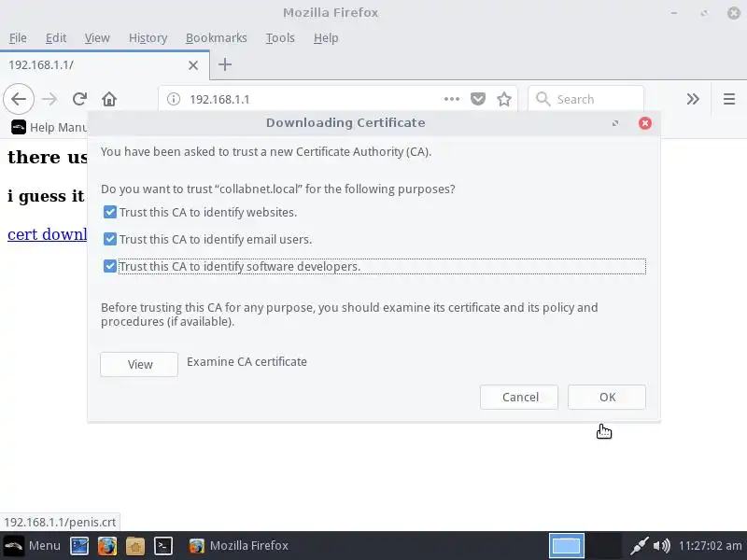
Task: Select the first workspace in pager
Action: pos(567,546)
